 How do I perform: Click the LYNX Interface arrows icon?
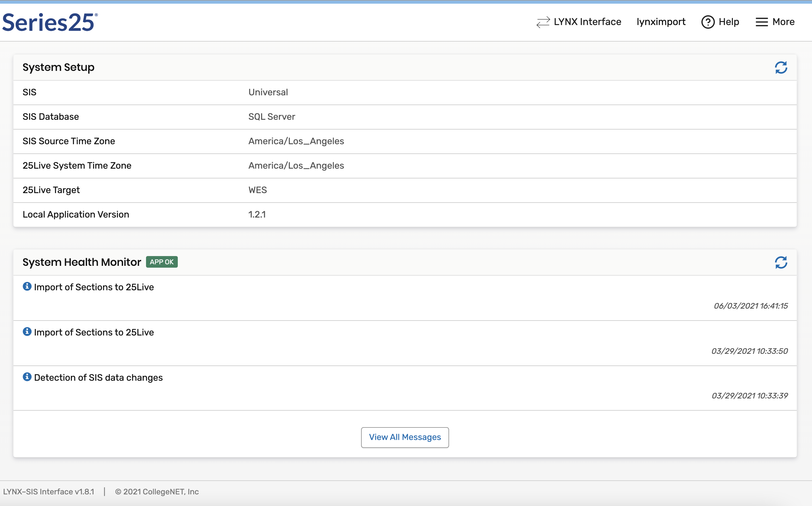pyautogui.click(x=543, y=22)
